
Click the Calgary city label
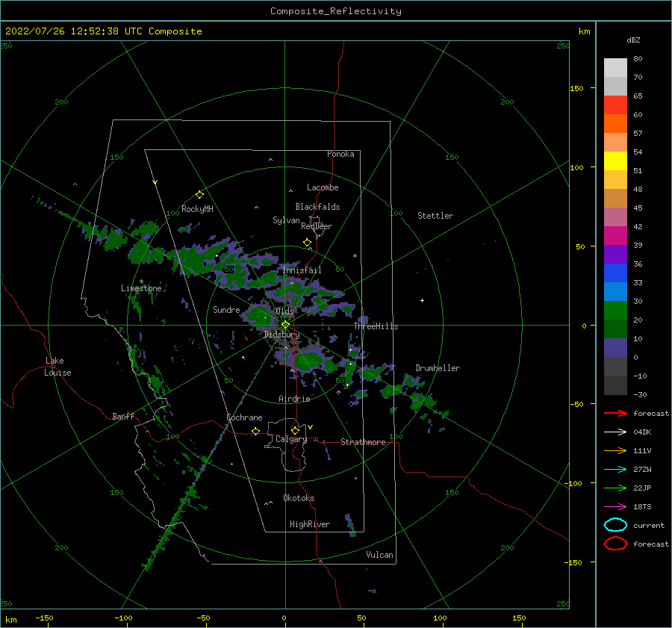(x=291, y=439)
